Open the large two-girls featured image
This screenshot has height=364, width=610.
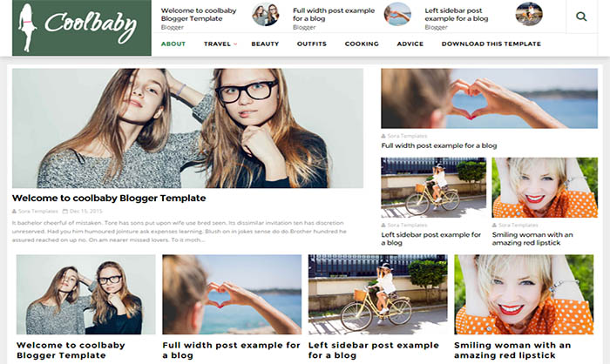point(187,128)
